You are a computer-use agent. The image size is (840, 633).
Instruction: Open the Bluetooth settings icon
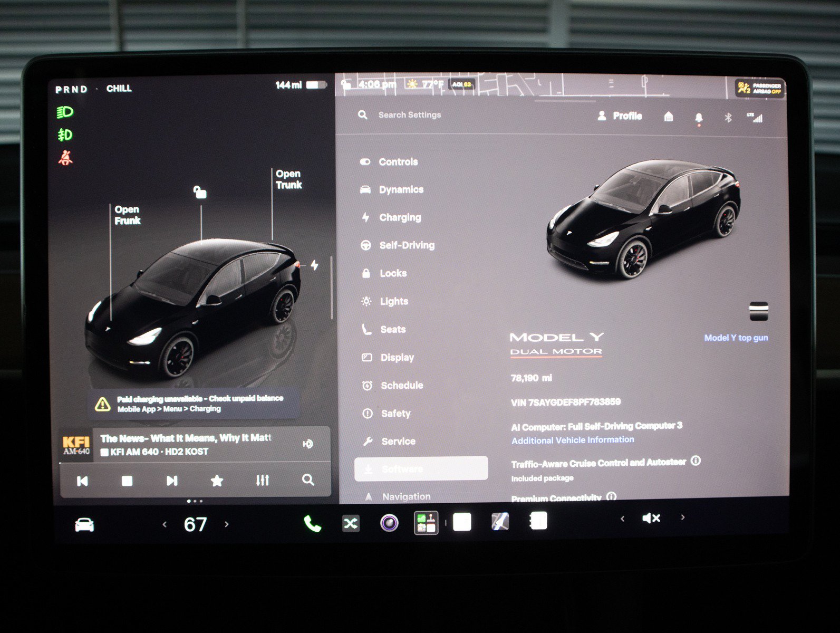[x=728, y=118]
